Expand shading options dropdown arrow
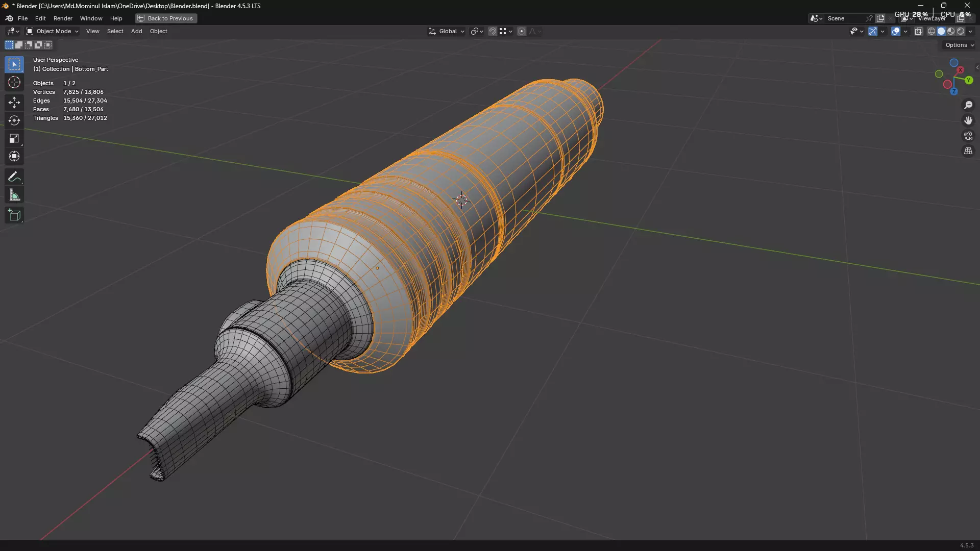980x551 pixels. [970, 31]
